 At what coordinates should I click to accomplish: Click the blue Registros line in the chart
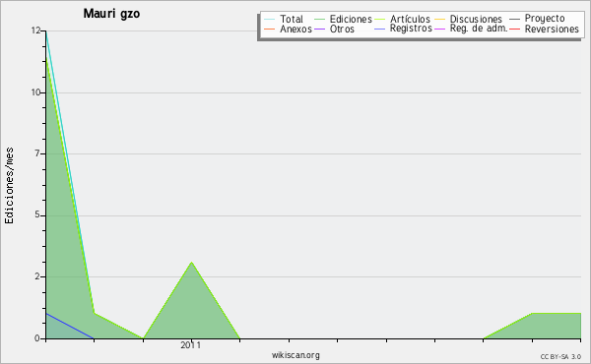pos(70,326)
